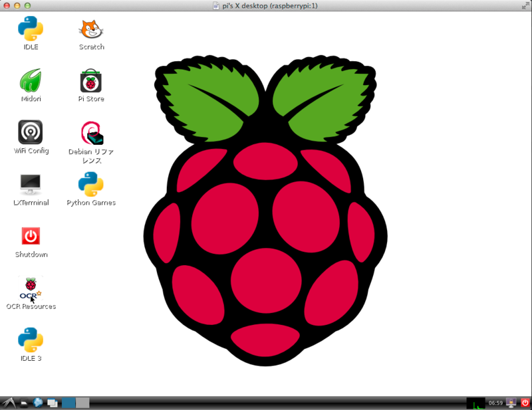Start Python Games

91,183
